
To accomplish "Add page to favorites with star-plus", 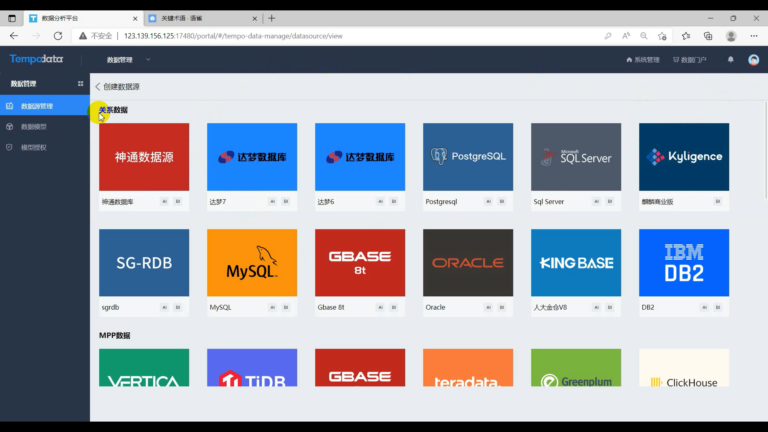I will 662,36.
